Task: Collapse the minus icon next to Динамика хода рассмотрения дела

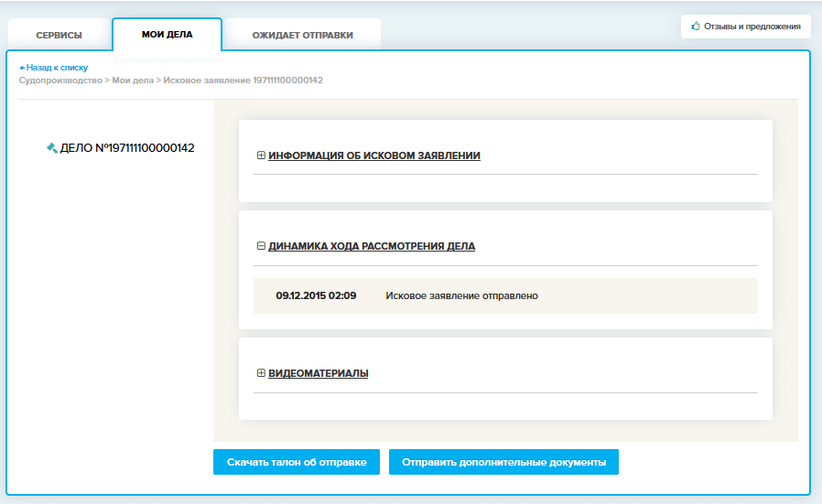Action: pos(261,246)
